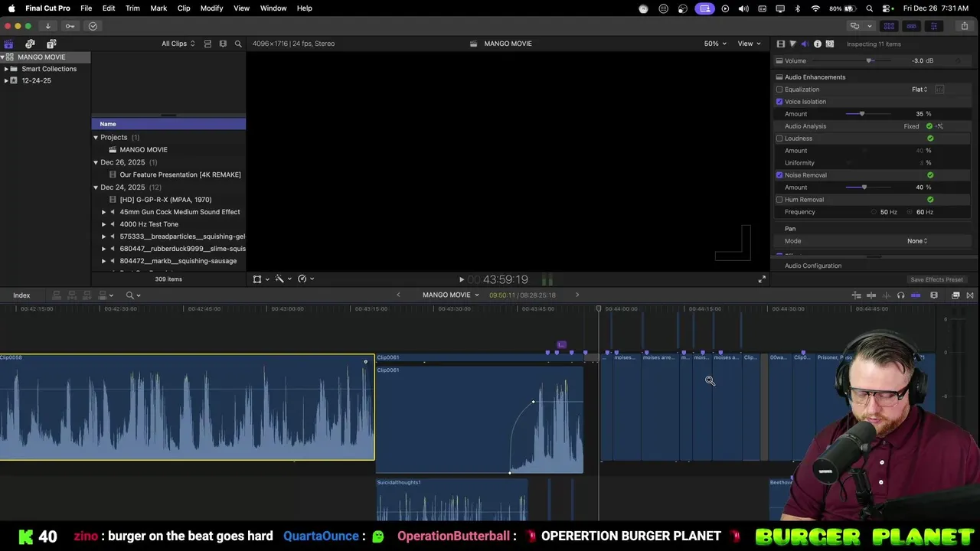980x551 pixels.
Task: Switch to the Audio inspector speaker icon
Action: 805,44
